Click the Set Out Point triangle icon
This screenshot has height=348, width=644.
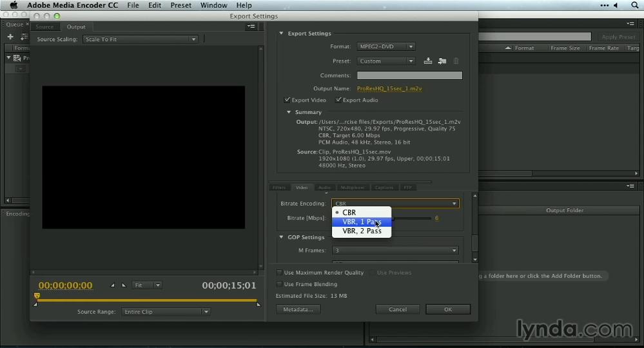pos(124,285)
